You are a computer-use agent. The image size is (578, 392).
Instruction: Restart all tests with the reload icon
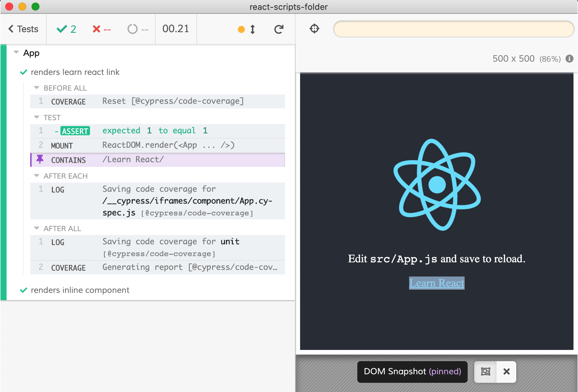(x=278, y=29)
